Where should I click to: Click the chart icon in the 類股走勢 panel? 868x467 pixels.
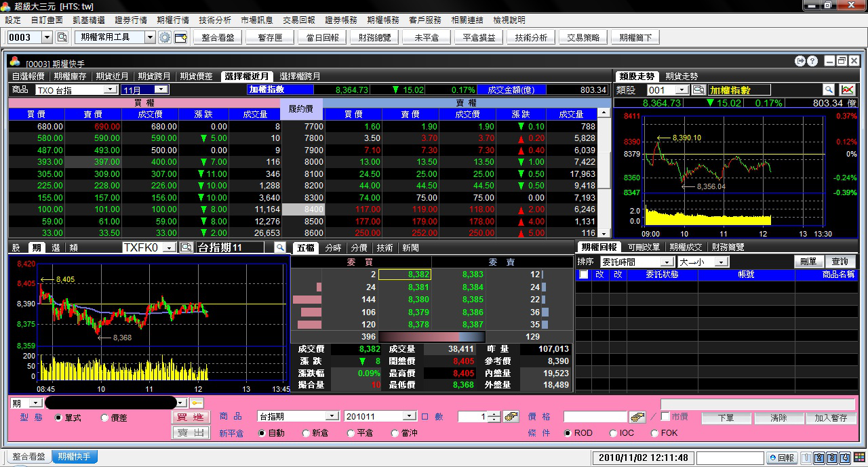(847, 89)
